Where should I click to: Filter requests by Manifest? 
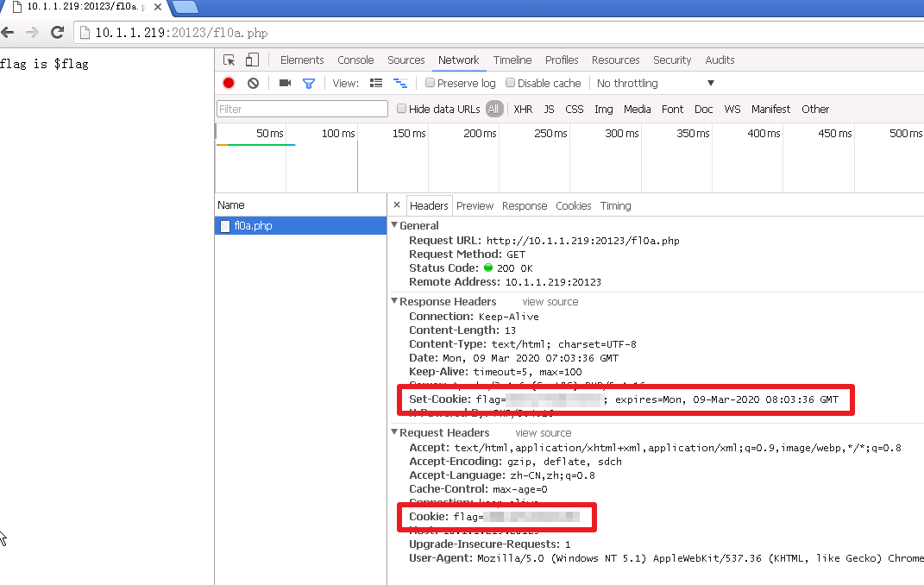(770, 109)
